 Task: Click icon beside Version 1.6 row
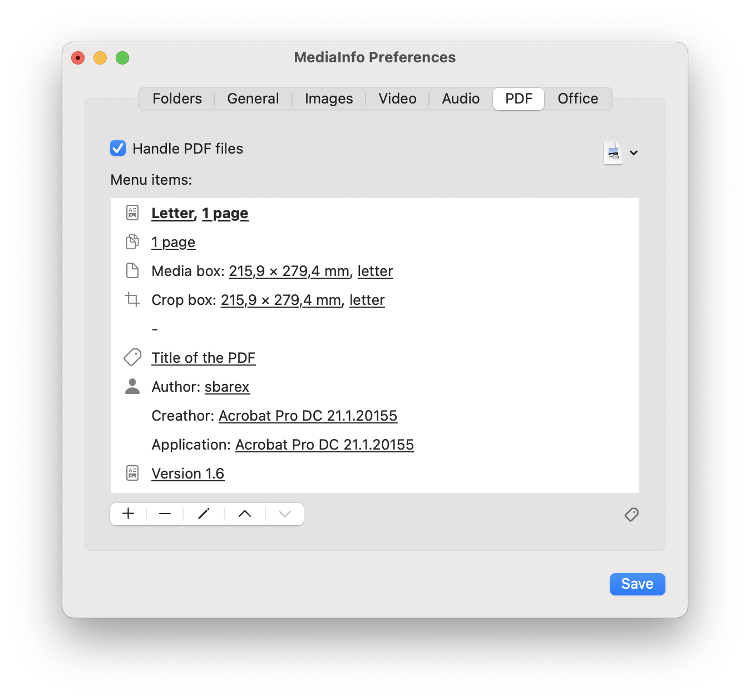click(x=132, y=473)
